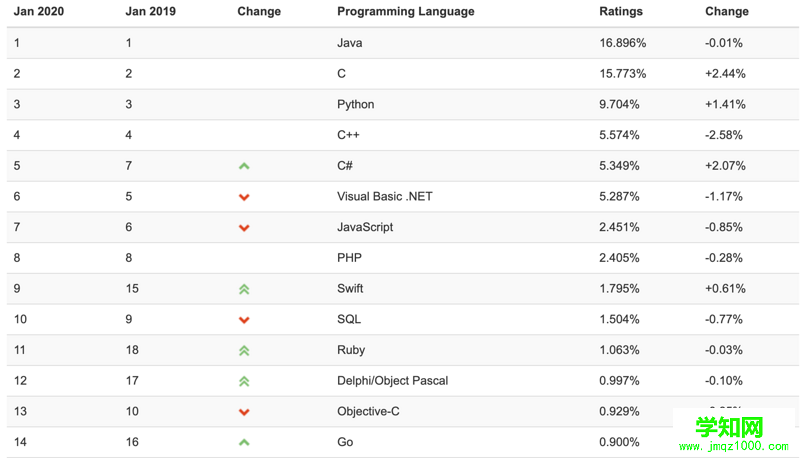Click the red down arrow in JavaScript row

click(x=244, y=227)
